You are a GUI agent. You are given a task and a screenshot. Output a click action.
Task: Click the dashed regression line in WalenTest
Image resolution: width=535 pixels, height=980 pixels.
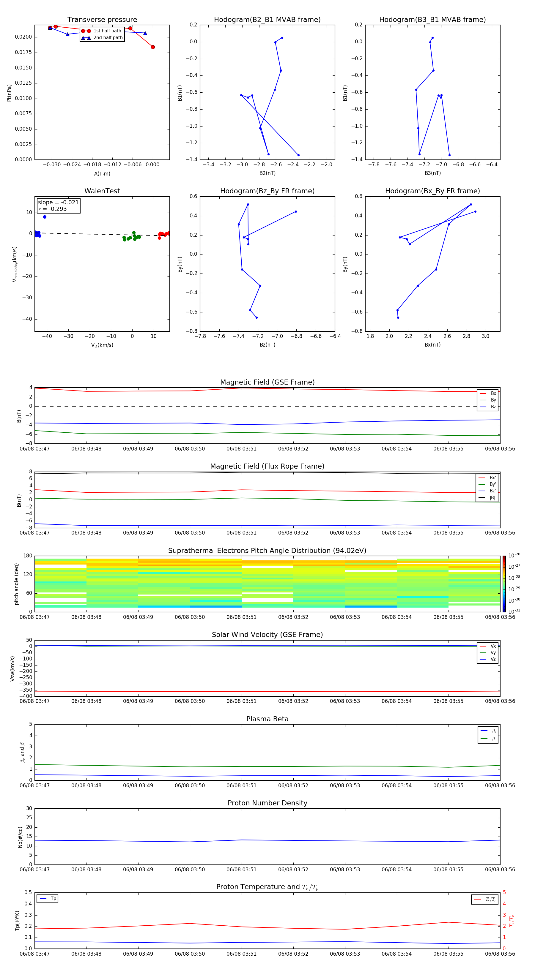click(102, 234)
